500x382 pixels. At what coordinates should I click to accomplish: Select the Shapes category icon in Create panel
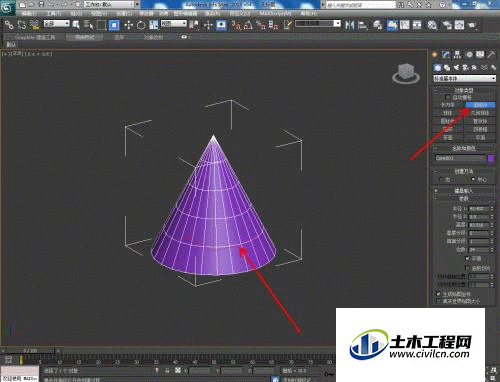click(x=447, y=68)
